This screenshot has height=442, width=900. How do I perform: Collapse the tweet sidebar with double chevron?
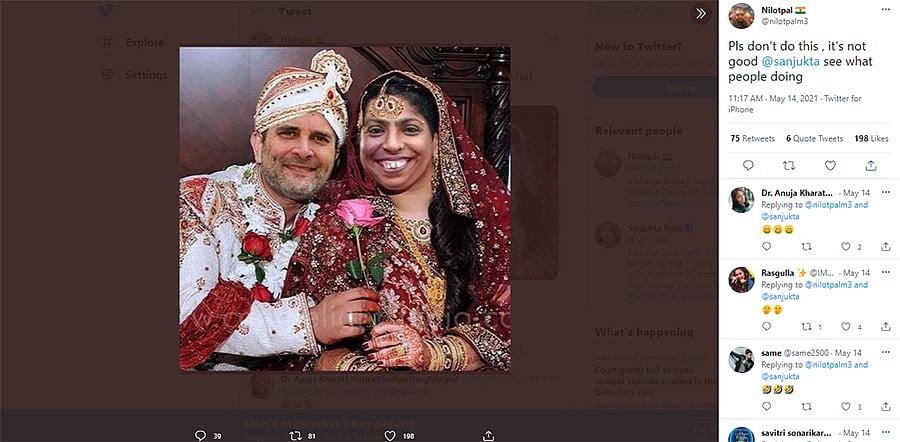[x=701, y=14]
